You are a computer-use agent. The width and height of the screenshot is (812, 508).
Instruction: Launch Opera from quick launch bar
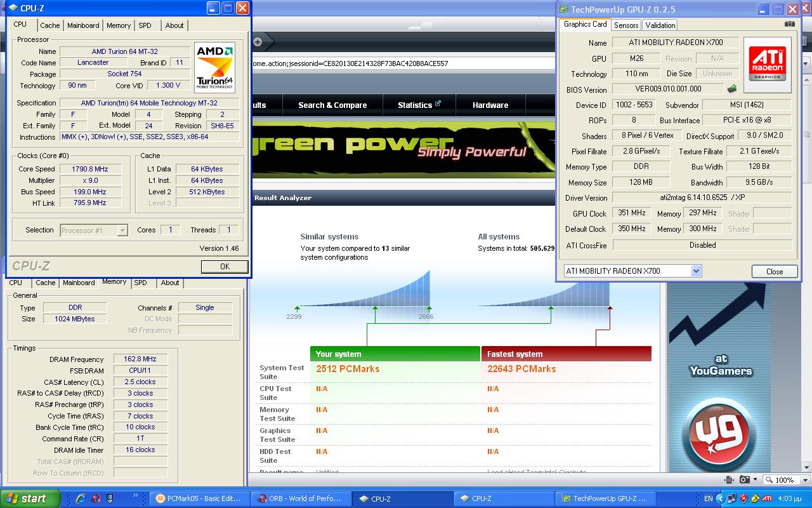coord(96,498)
